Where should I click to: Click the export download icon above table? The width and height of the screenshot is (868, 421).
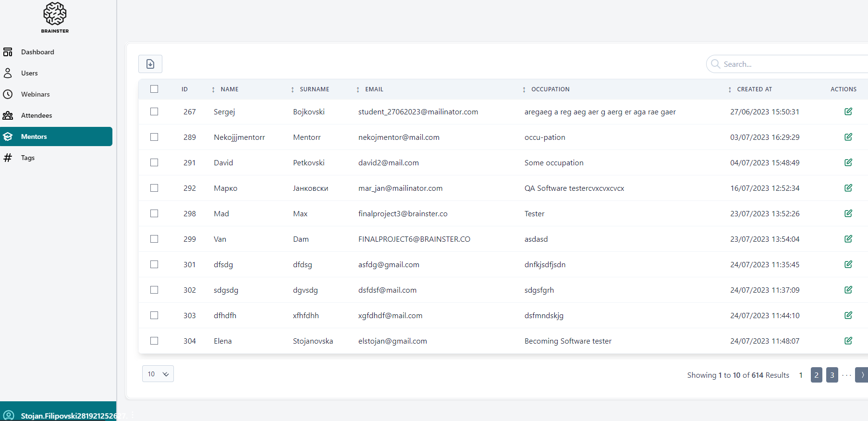pyautogui.click(x=150, y=64)
